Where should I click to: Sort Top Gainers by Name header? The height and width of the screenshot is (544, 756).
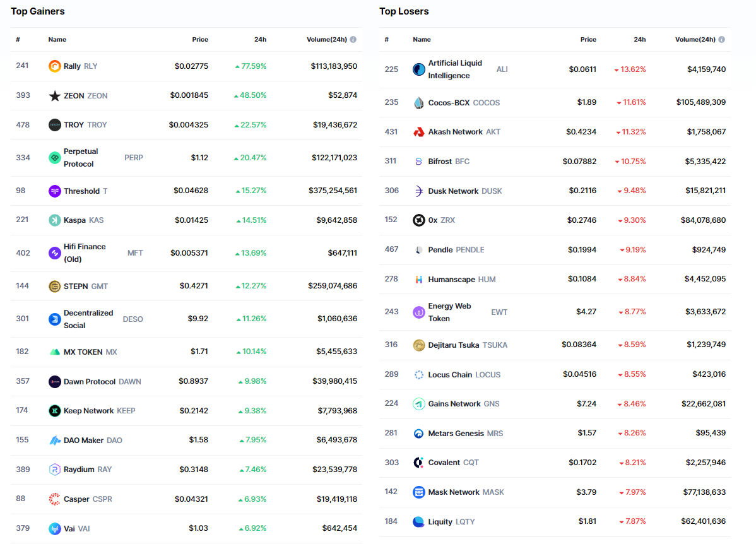[57, 40]
